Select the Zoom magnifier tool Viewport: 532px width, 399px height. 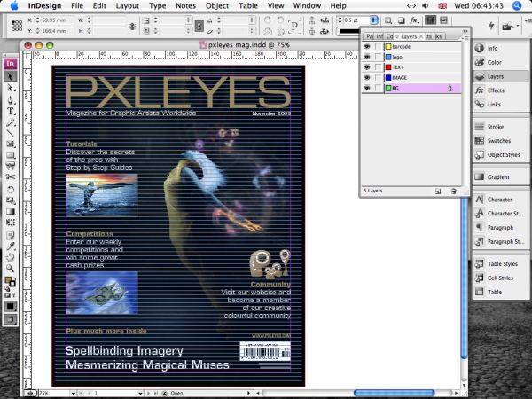[x=10, y=269]
